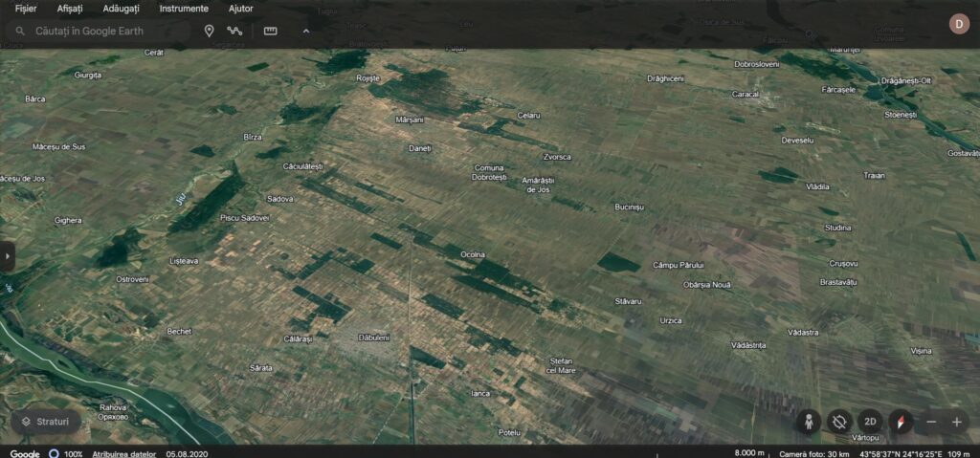Click the search field in Google Earth
Screen dimensions: 980x458
click(105, 31)
